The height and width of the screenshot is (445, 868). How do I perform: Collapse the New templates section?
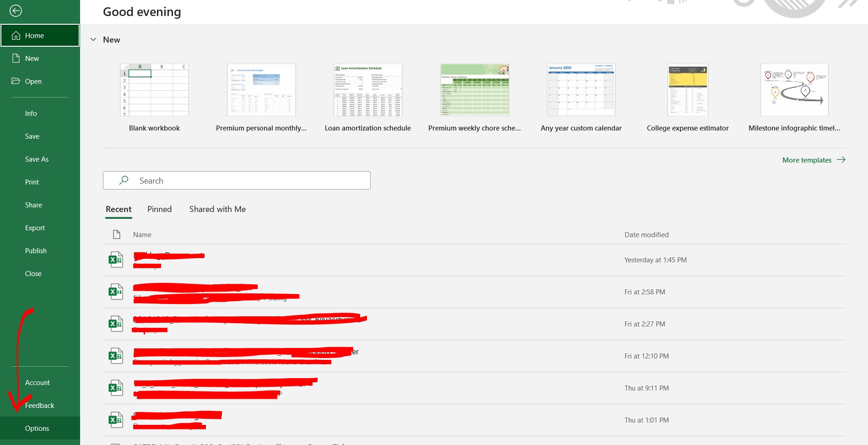point(93,39)
